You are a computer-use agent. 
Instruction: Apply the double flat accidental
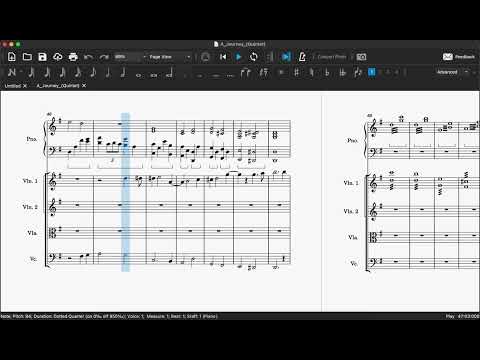pos(342,72)
